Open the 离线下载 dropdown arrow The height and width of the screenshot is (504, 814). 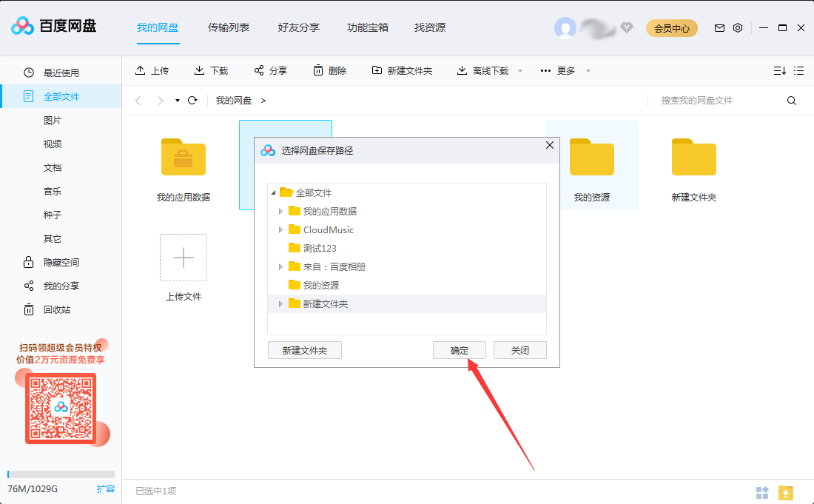coord(520,70)
